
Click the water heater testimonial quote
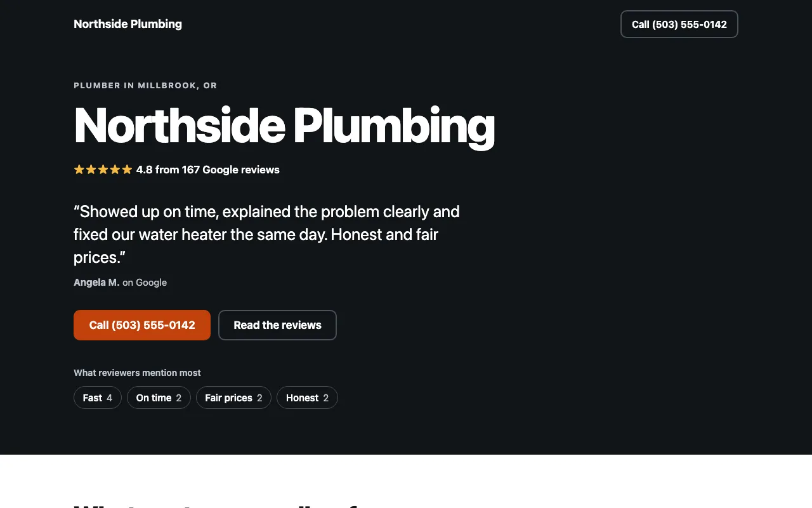(266, 234)
